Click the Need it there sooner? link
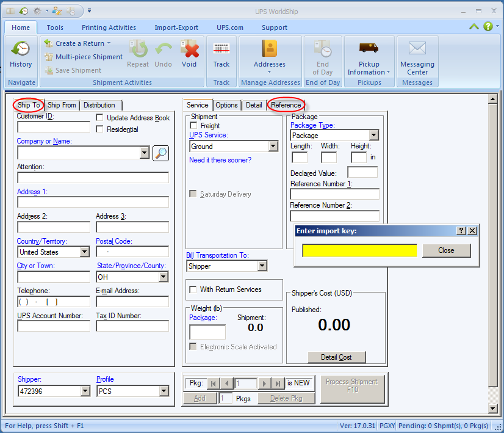 point(220,160)
